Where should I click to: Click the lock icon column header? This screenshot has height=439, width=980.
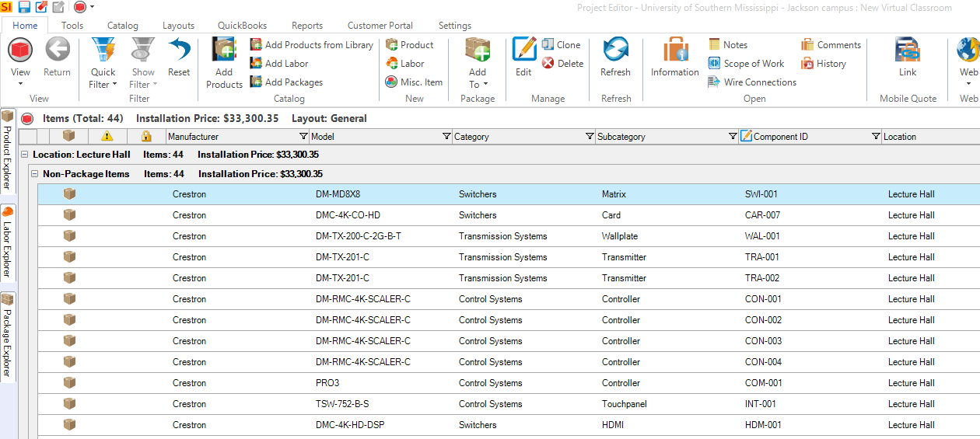click(146, 137)
